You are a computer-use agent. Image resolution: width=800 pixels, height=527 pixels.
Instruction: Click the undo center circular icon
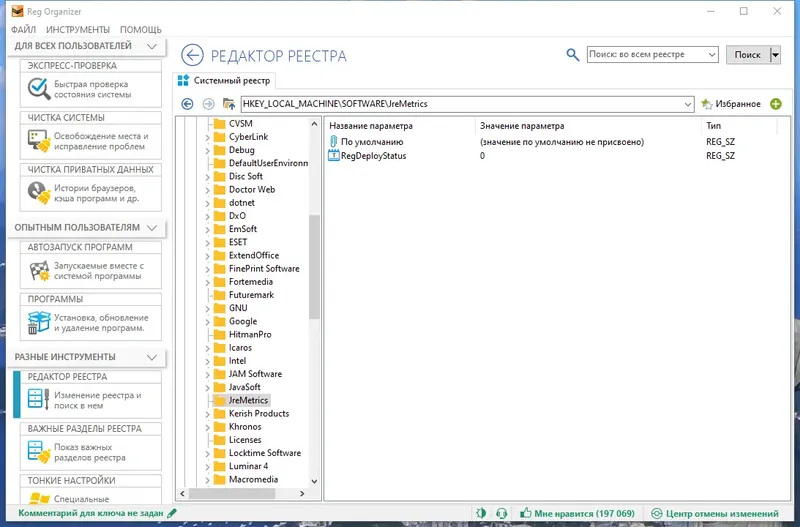coord(657,513)
